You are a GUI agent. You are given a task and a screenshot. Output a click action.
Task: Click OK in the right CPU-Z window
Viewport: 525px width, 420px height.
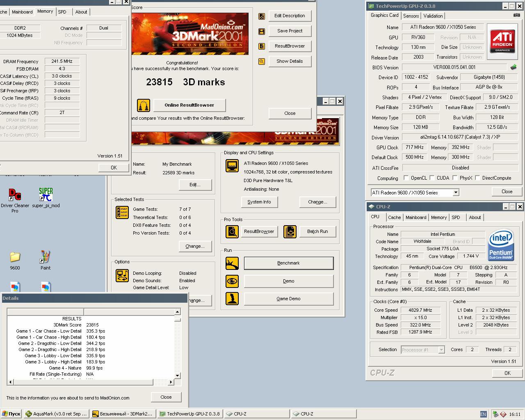(x=507, y=373)
